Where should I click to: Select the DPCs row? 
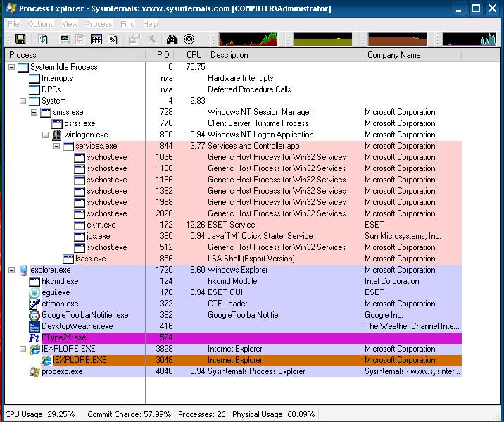point(234,89)
